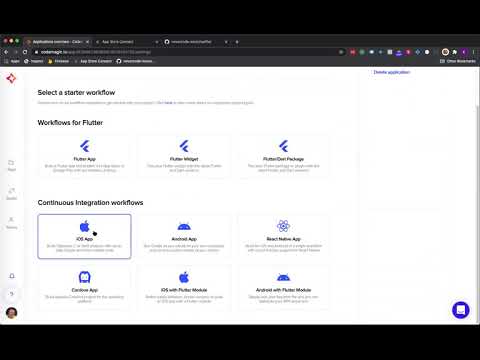
Task: Choose the Flutter/Dart Package workflow
Action: pyautogui.click(x=283, y=156)
